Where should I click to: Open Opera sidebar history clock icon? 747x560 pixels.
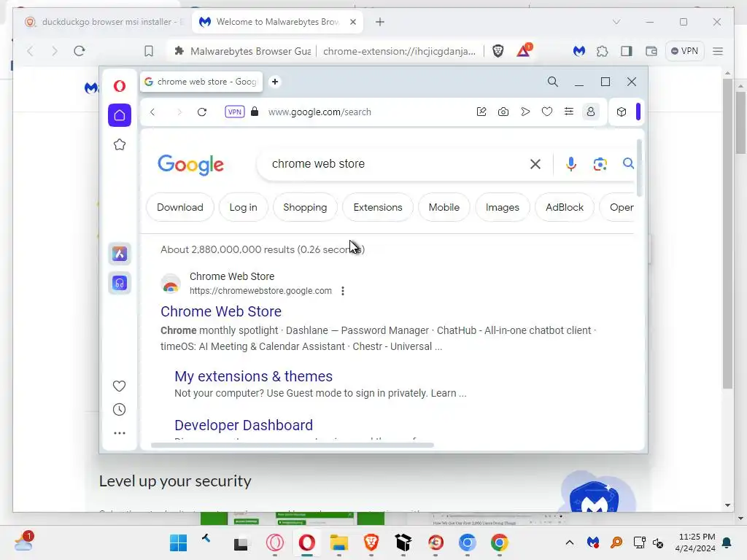[120, 410]
